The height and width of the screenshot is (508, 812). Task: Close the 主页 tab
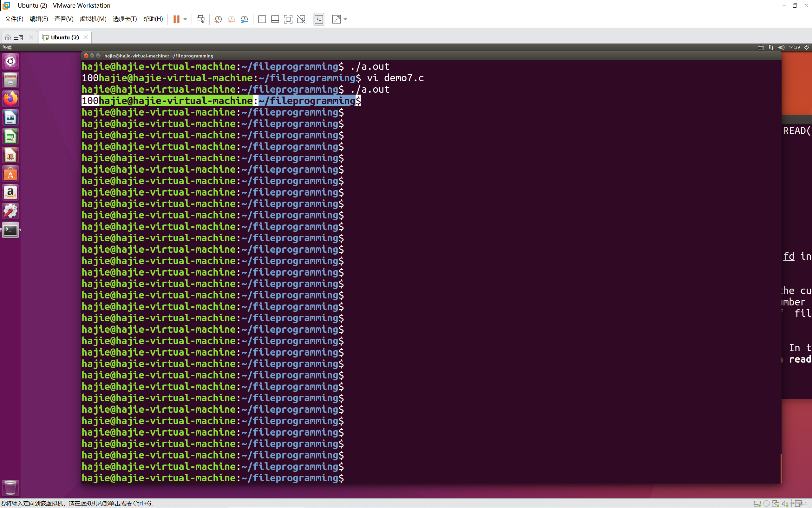click(31, 37)
